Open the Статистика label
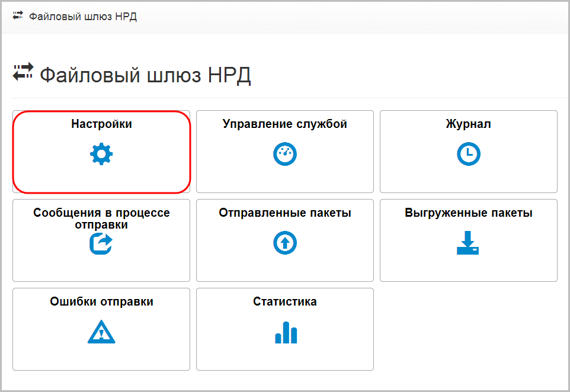This screenshot has width=570, height=392. (285, 301)
